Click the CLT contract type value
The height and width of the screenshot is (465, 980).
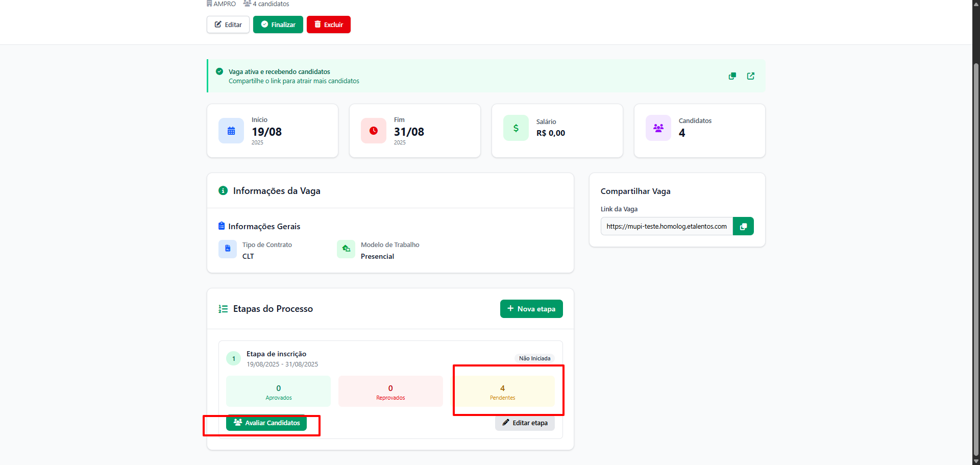[248, 256]
